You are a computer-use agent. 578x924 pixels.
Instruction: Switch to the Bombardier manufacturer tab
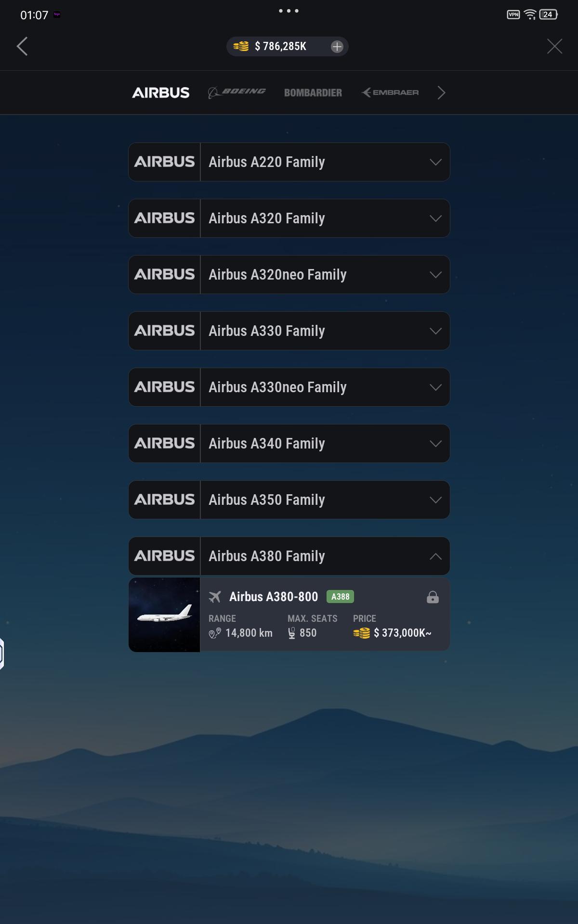click(313, 92)
